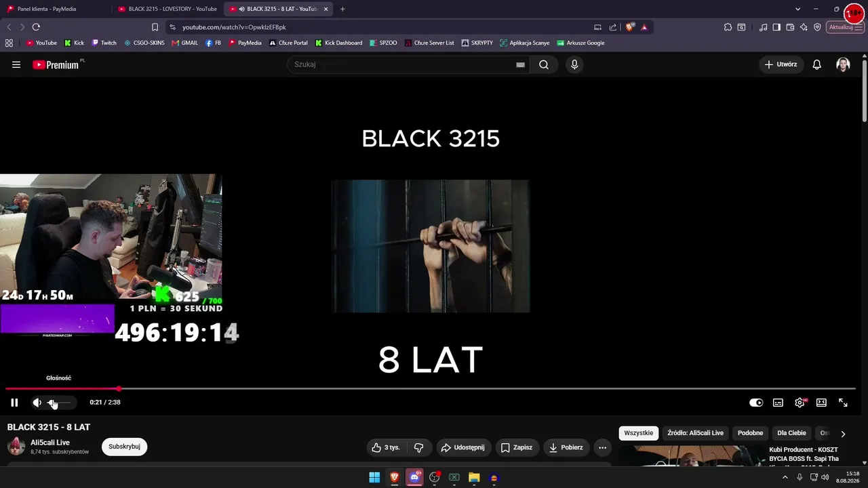Viewport: 868px width, 488px height.
Task: Adjust the volume slider in the player
Action: click(58, 403)
